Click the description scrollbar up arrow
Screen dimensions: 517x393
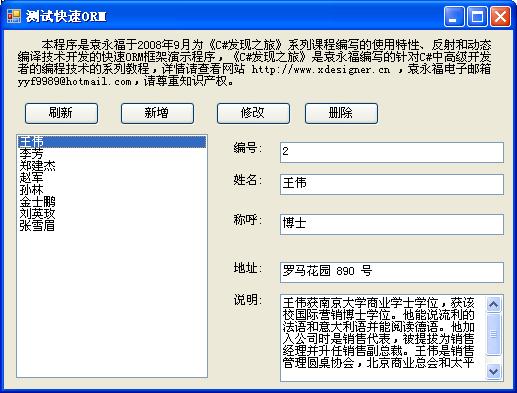point(493,304)
